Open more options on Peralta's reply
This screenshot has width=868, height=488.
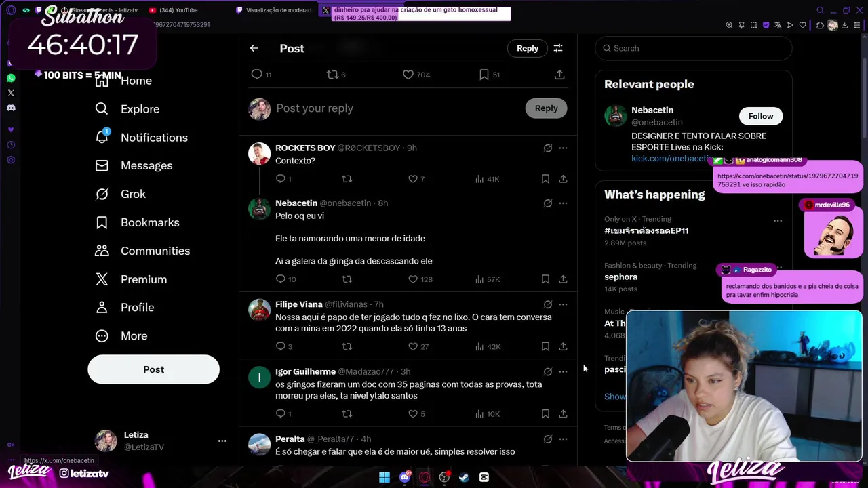tap(563, 439)
